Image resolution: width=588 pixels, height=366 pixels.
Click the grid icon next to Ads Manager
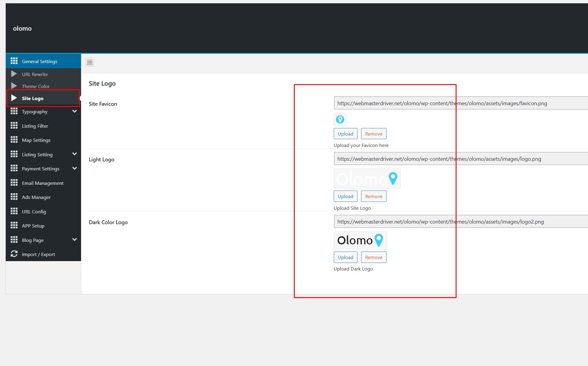click(14, 197)
